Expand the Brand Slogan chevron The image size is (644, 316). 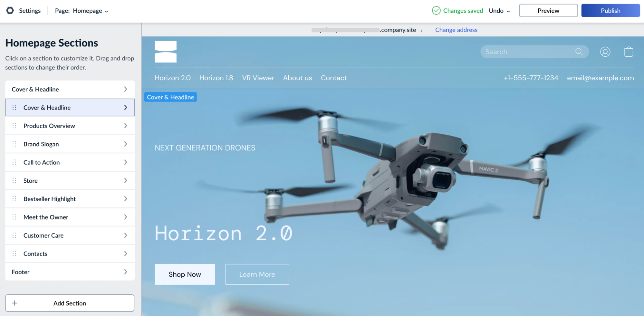126,144
